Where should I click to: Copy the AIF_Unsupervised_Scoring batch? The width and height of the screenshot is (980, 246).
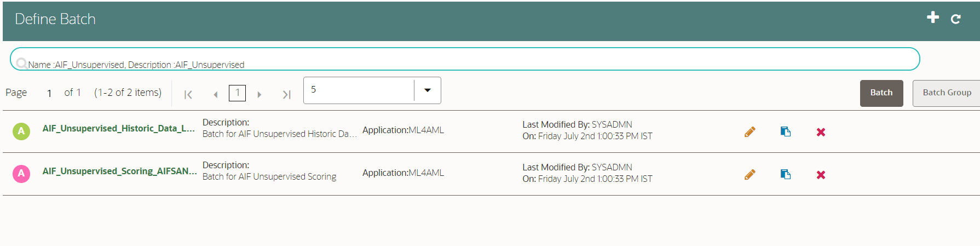tap(786, 174)
